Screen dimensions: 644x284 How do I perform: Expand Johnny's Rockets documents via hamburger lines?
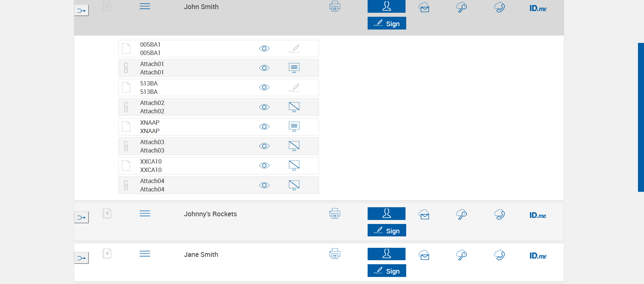coord(145,214)
